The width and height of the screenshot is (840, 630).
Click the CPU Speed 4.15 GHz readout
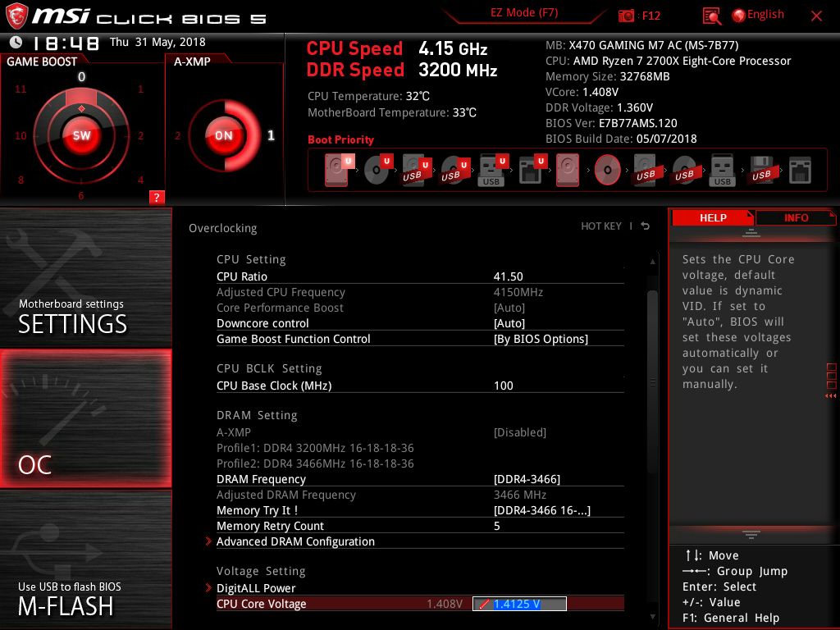397,48
